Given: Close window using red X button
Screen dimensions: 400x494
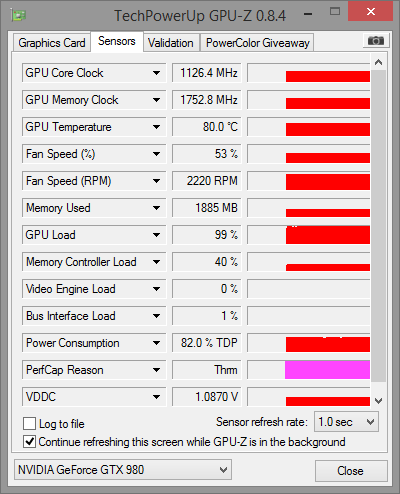Looking at the screenshot, I should pos(371,12).
